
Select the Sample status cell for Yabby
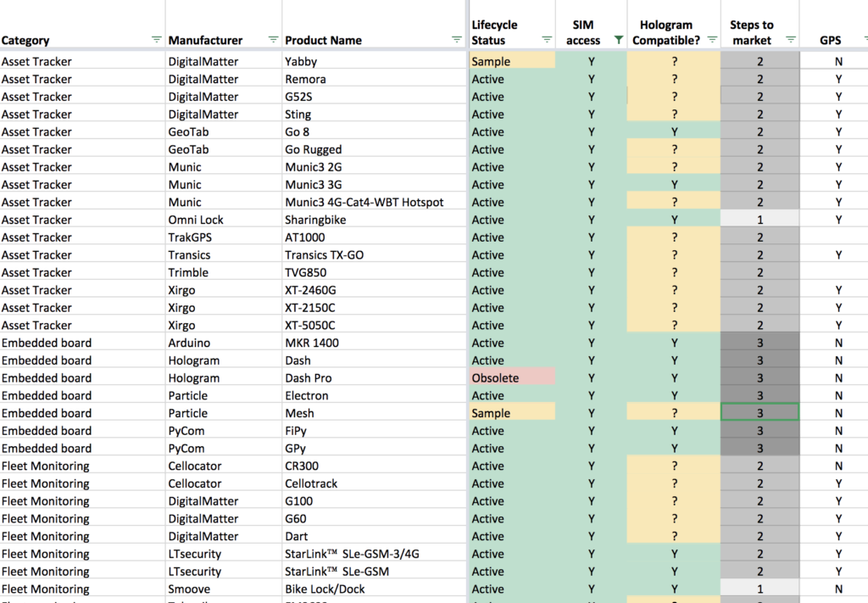(x=512, y=61)
